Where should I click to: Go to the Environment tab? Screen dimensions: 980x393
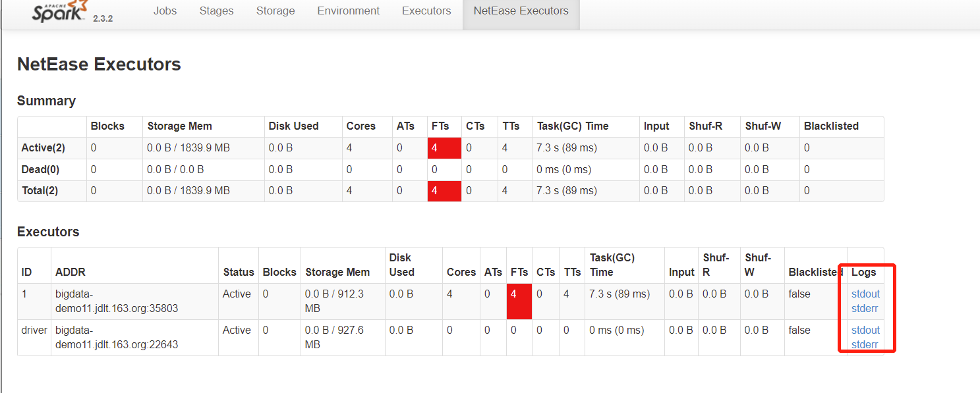(x=348, y=11)
